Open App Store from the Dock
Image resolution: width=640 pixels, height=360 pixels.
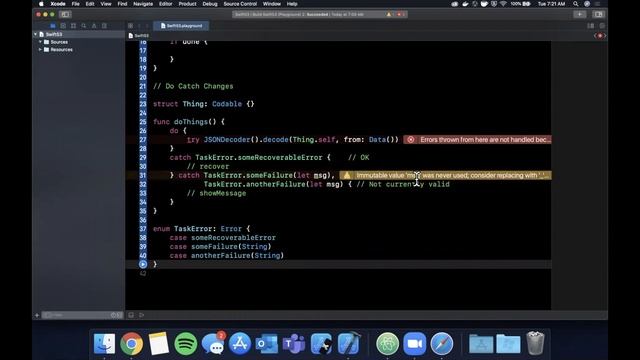pyautogui.click(x=240, y=343)
